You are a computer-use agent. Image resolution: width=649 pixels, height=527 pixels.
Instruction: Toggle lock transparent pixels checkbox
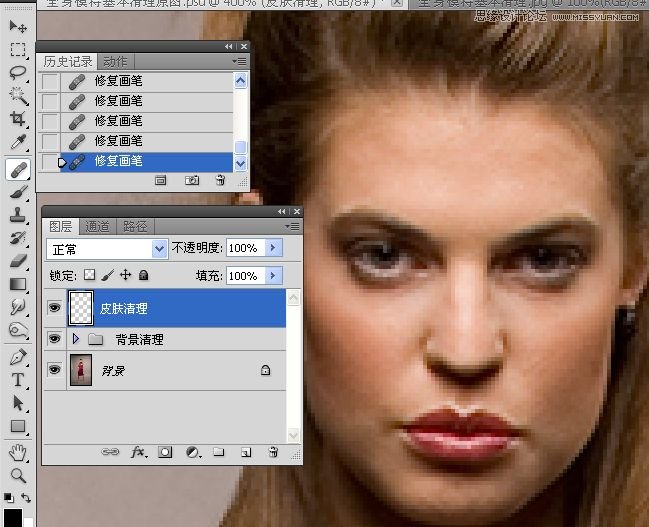(x=88, y=275)
